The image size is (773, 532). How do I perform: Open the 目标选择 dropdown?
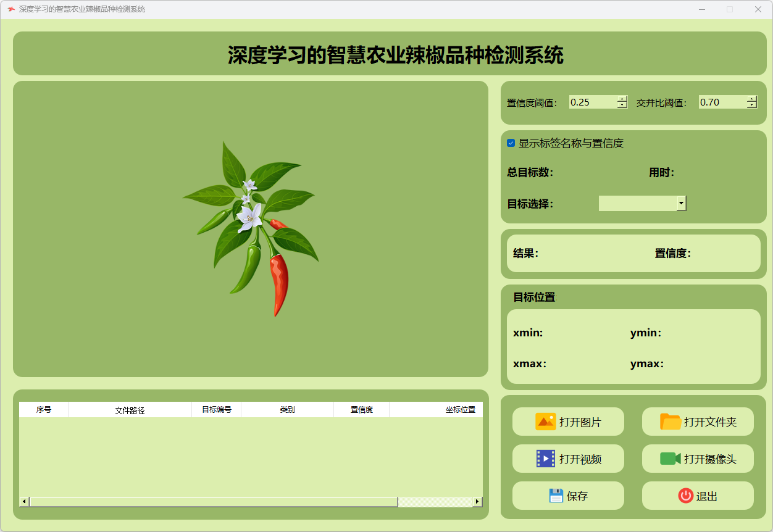[x=682, y=203]
